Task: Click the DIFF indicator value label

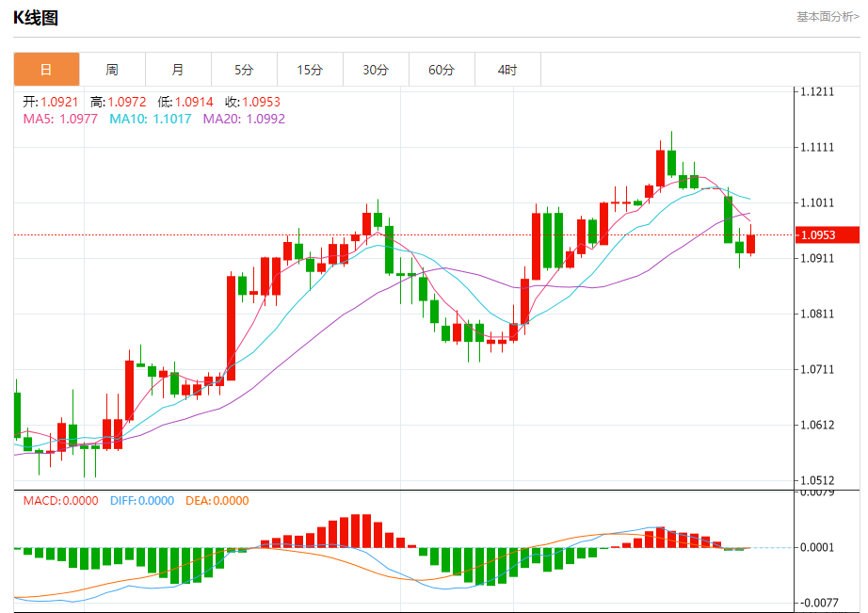Action: point(142,501)
